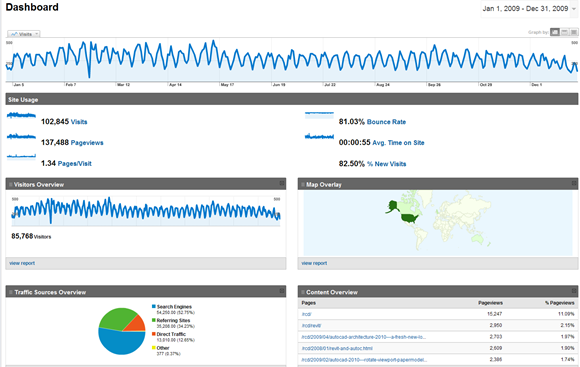Grab the Content Overview drag handle icon
The image size is (580, 367).
(x=303, y=292)
